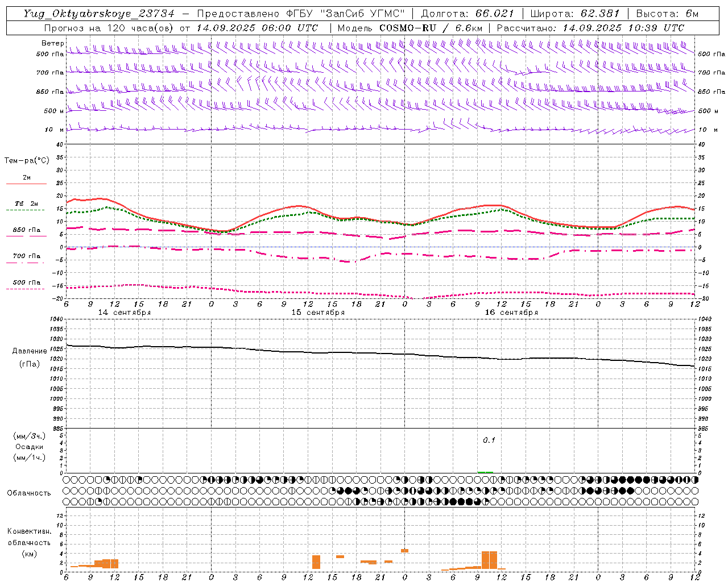Image resolution: width=728 pixels, height=582 pixels.
Task: Click the '700 гПа' temperature legend entry
Action: (x=27, y=256)
